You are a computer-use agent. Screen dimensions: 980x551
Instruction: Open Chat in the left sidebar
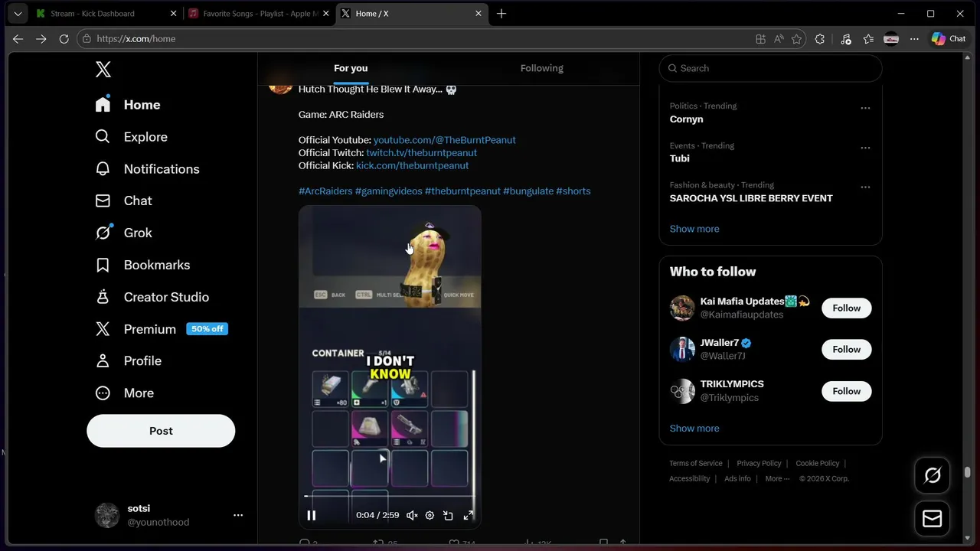[124, 201]
